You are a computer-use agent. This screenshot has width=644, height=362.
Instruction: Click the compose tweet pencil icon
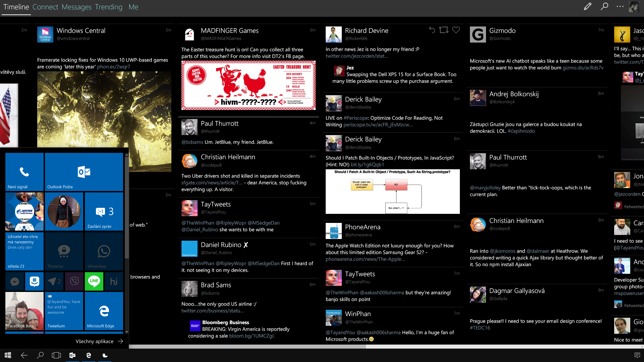point(587,7)
